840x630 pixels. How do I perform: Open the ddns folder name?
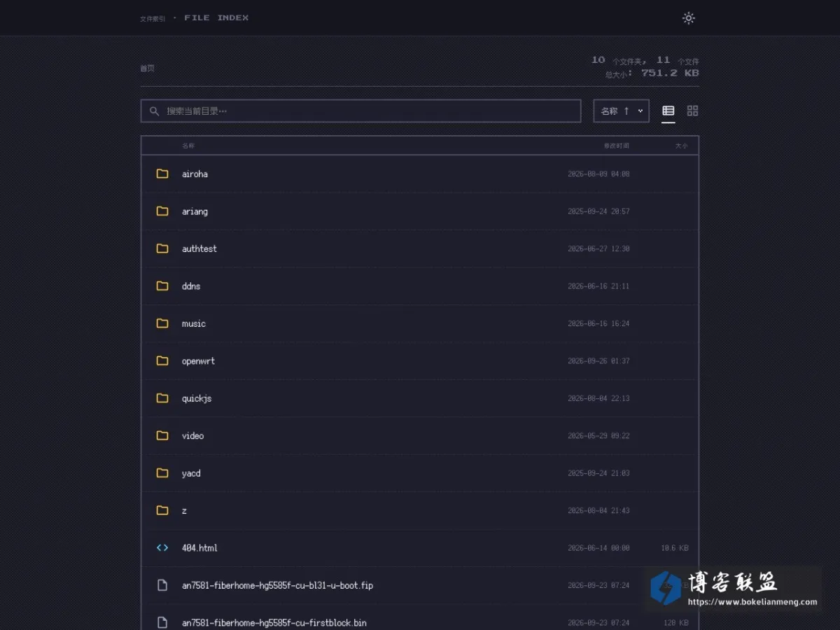[x=191, y=286]
